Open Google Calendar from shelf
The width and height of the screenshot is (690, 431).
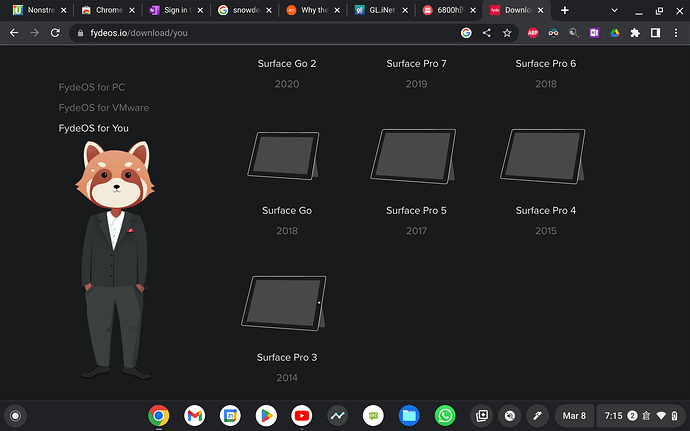click(230, 416)
